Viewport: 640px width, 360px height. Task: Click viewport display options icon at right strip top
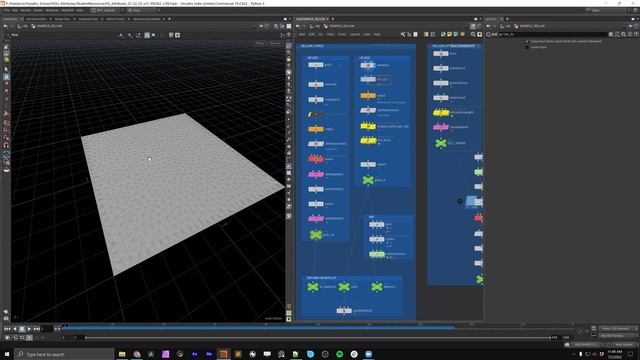click(x=289, y=46)
